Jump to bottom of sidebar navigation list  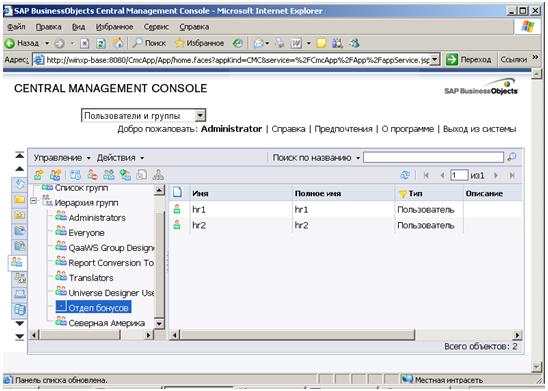click(x=20, y=337)
